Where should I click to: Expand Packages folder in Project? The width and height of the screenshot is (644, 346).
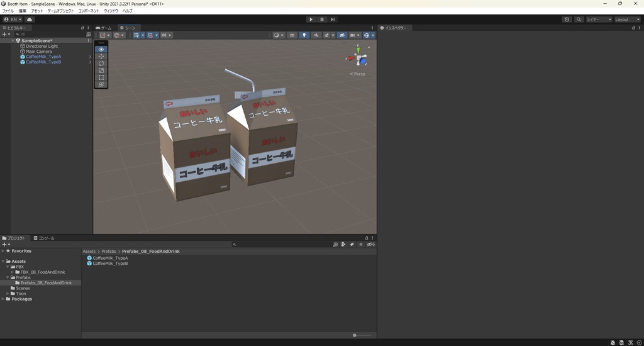point(3,299)
